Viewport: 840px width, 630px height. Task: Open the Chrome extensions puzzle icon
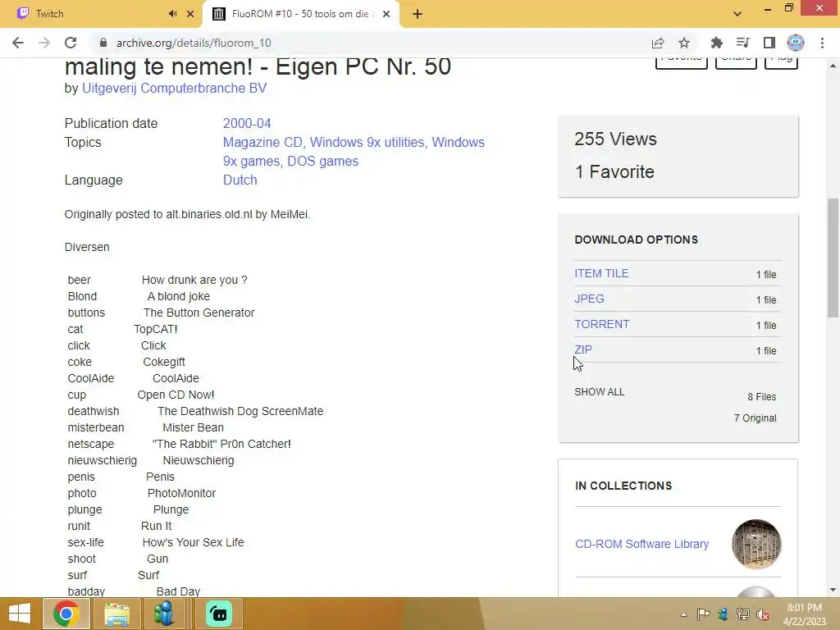coord(716,43)
